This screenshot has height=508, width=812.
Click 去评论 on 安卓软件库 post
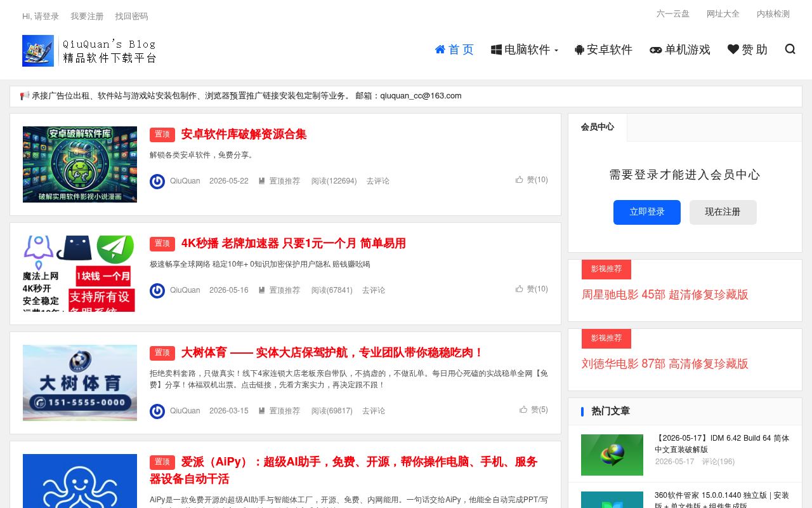[378, 181]
